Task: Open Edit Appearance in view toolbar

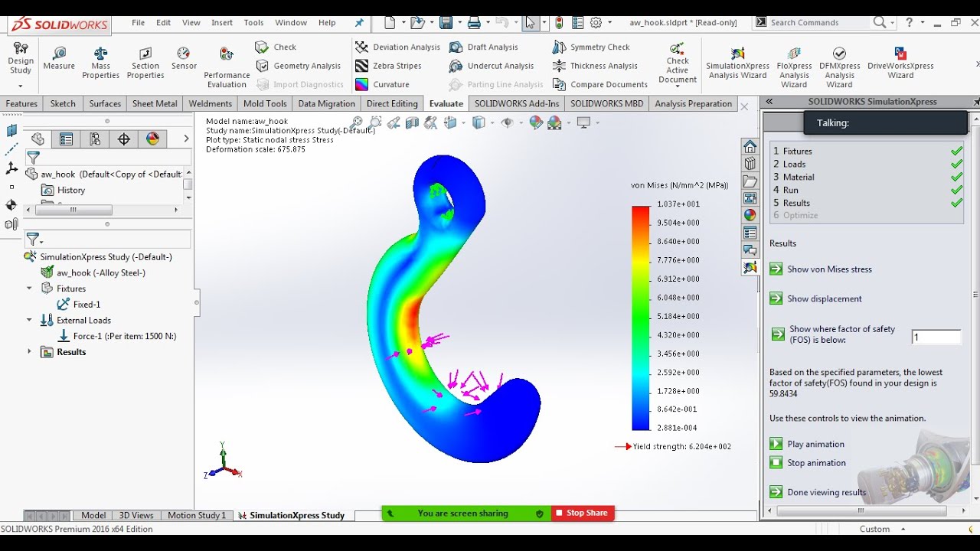Action: (536, 122)
